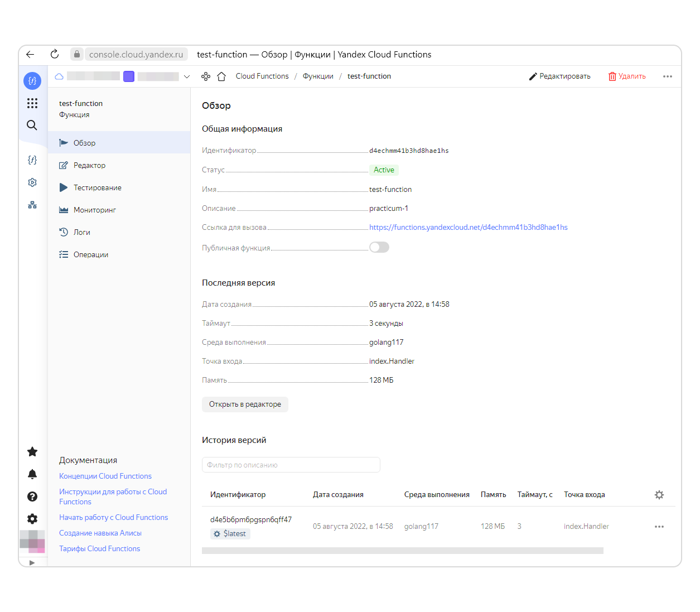700x612 pixels.
Task: Open the all services grid icon
Action: (x=32, y=103)
